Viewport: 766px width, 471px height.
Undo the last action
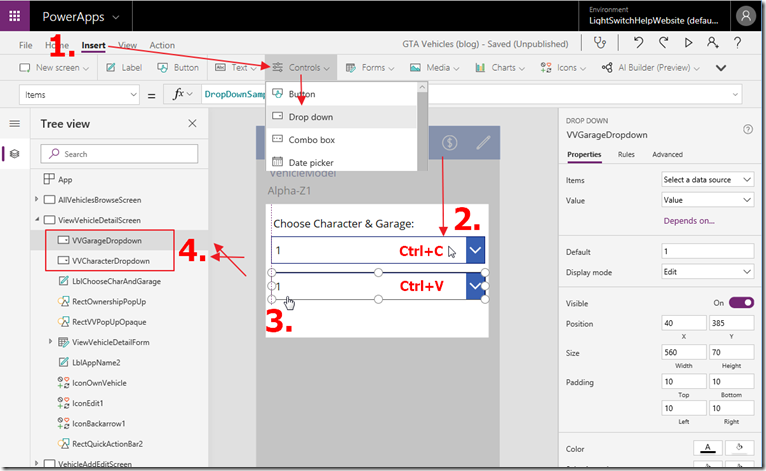click(x=638, y=43)
